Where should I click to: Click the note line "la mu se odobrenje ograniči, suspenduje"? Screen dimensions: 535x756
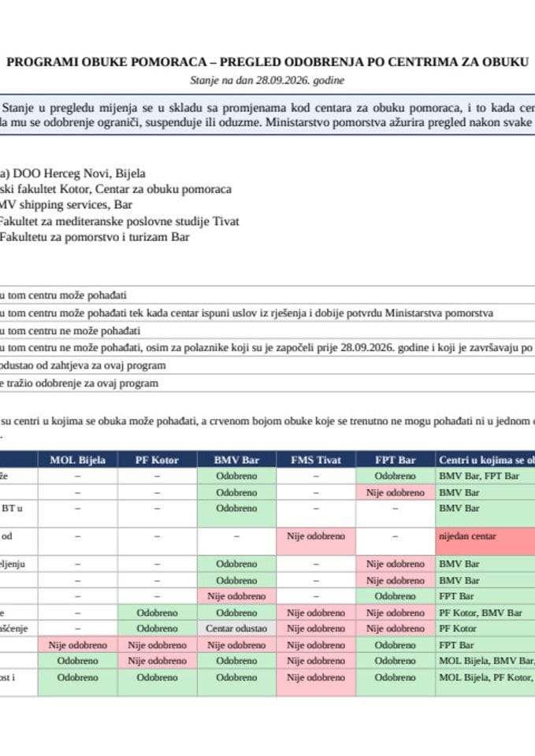point(267,122)
